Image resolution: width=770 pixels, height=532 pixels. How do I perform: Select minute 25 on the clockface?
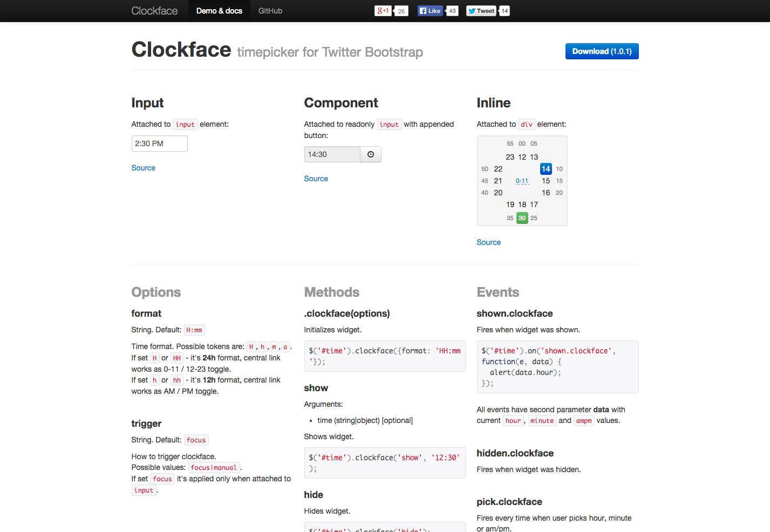(x=534, y=218)
